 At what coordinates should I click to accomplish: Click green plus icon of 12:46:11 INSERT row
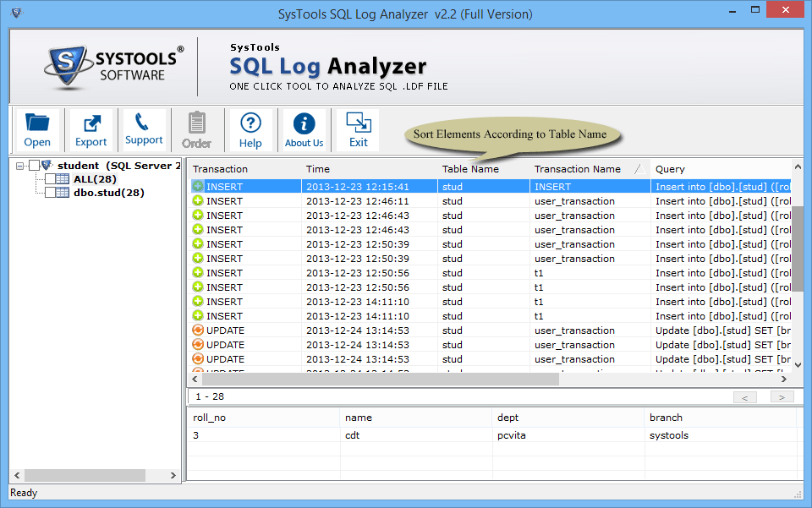(198, 200)
